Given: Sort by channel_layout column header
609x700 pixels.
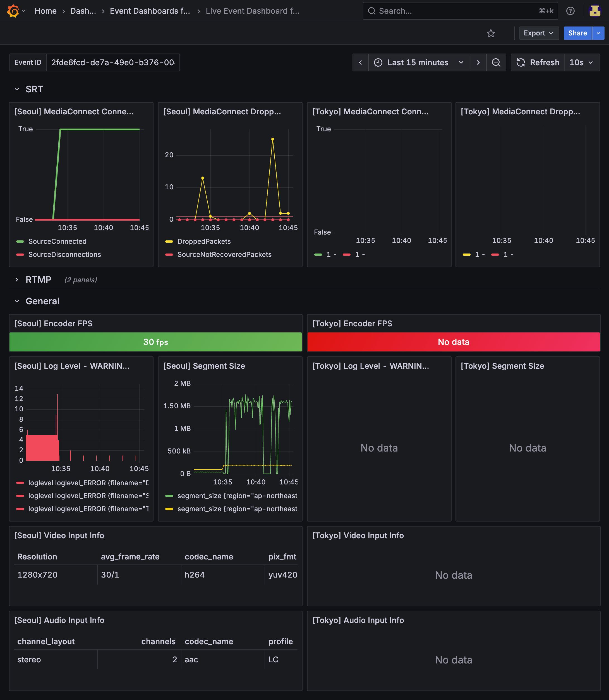Looking at the screenshot, I should pos(46,642).
